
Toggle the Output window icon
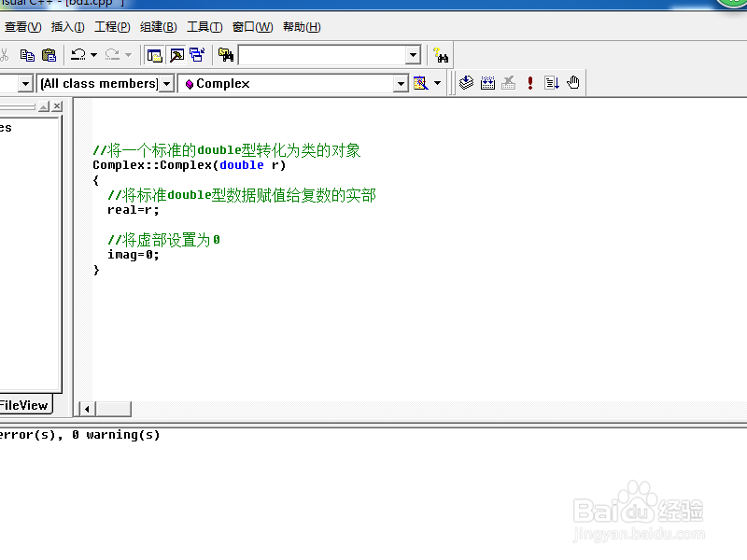176,55
